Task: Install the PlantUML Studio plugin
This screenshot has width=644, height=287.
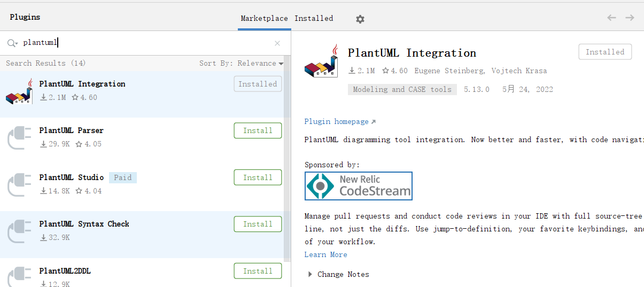Action: click(x=258, y=177)
